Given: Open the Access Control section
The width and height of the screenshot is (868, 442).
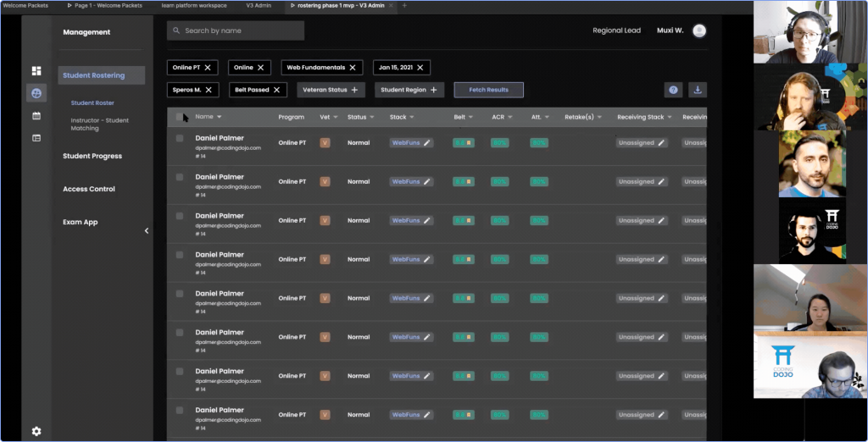Looking at the screenshot, I should point(88,189).
